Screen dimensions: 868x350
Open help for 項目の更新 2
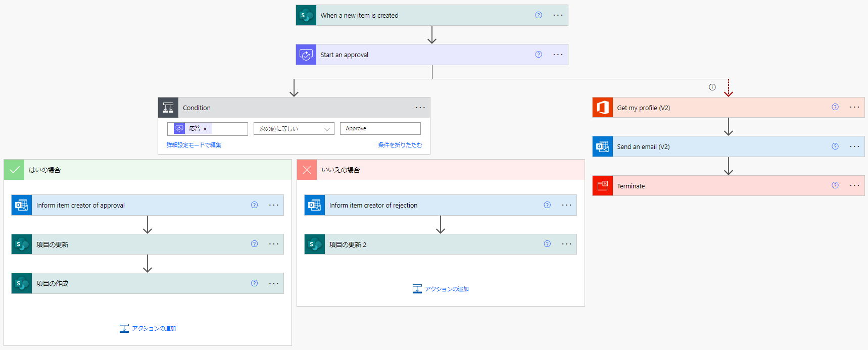pos(547,244)
